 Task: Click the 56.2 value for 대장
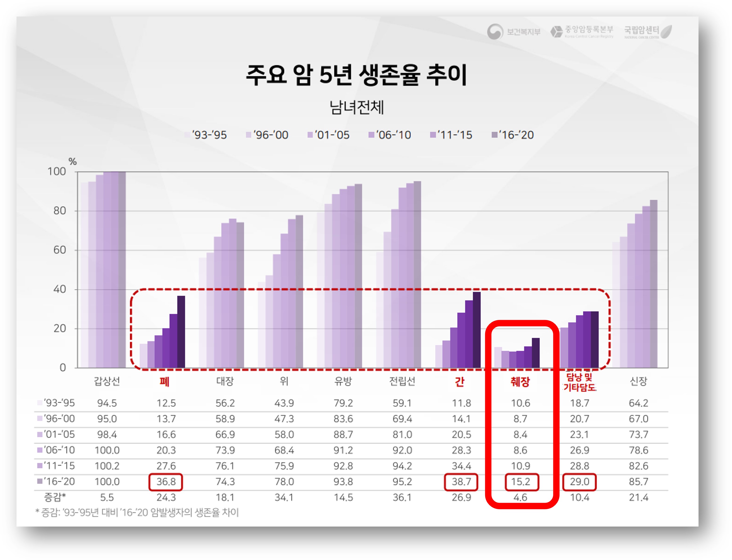[225, 403]
